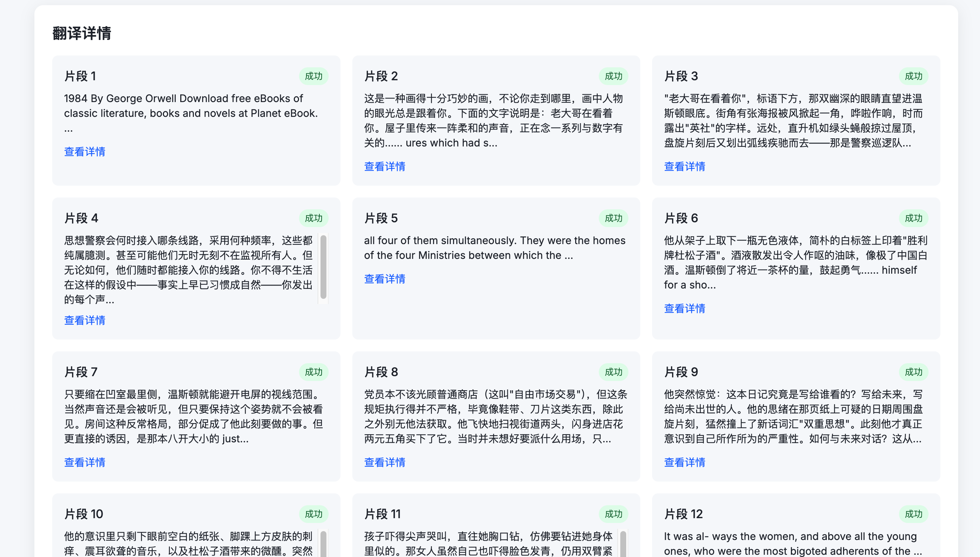Image resolution: width=980 pixels, height=557 pixels.
Task: Click the text starting '他的意识里只剩下眼前空白的纸张'
Action: coord(188,543)
